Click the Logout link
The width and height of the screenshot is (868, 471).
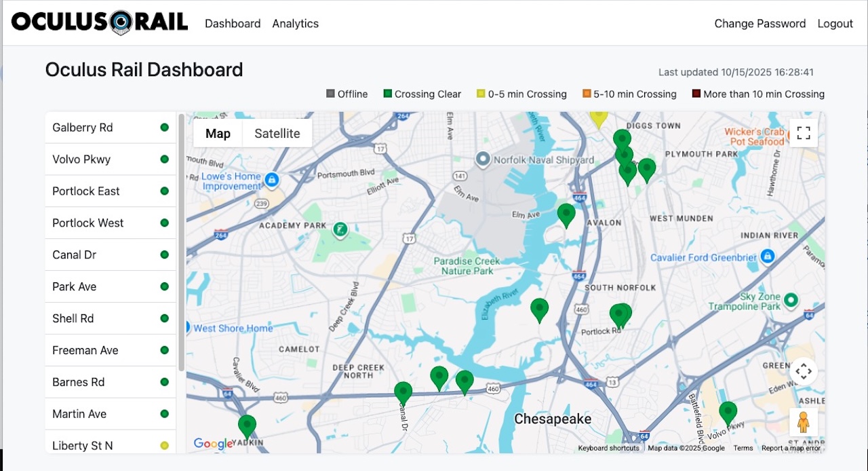(835, 24)
